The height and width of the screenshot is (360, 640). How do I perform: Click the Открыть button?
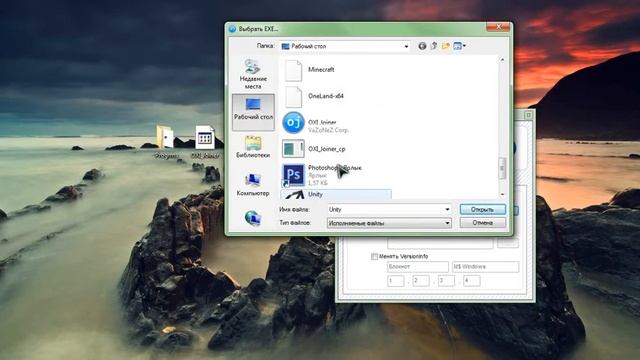[482, 209]
